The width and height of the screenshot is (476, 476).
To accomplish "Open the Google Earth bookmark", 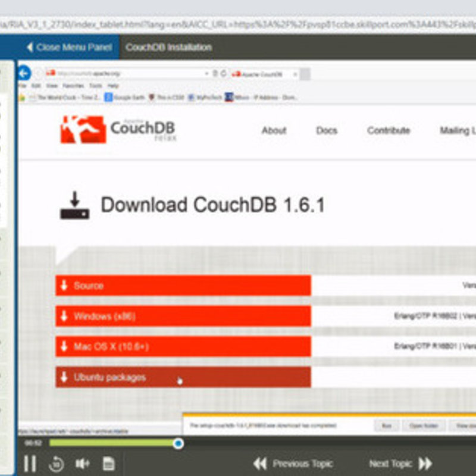I will coord(125,98).
